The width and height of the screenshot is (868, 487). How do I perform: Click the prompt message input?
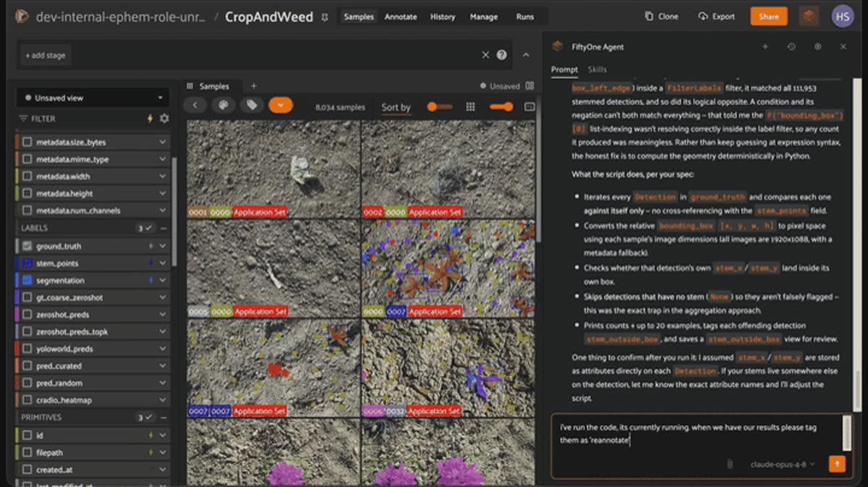pos(698,433)
